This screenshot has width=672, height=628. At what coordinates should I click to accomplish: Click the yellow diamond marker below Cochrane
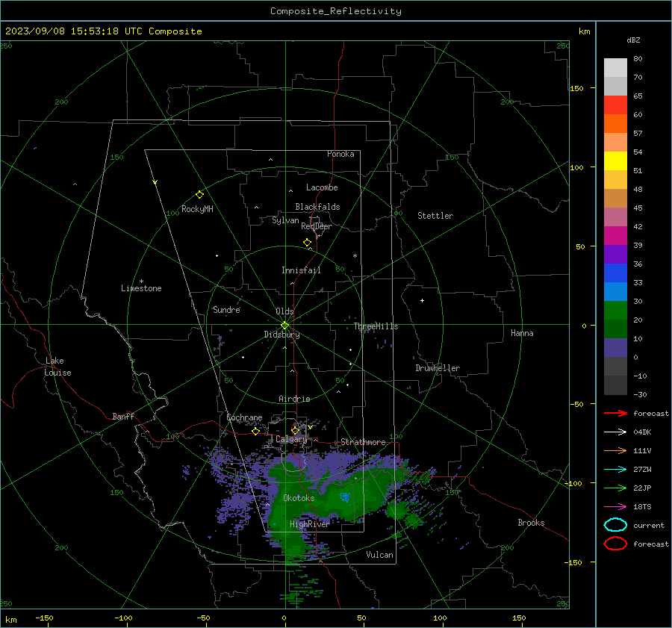(256, 431)
